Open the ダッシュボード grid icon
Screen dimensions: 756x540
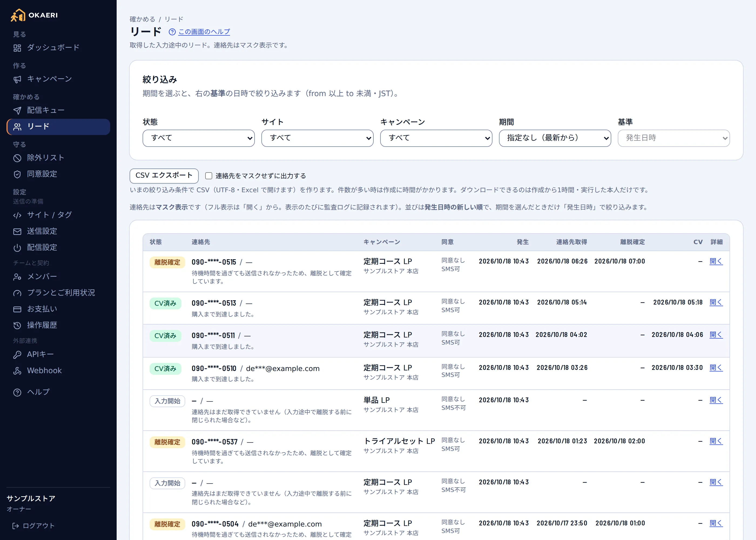click(x=17, y=48)
